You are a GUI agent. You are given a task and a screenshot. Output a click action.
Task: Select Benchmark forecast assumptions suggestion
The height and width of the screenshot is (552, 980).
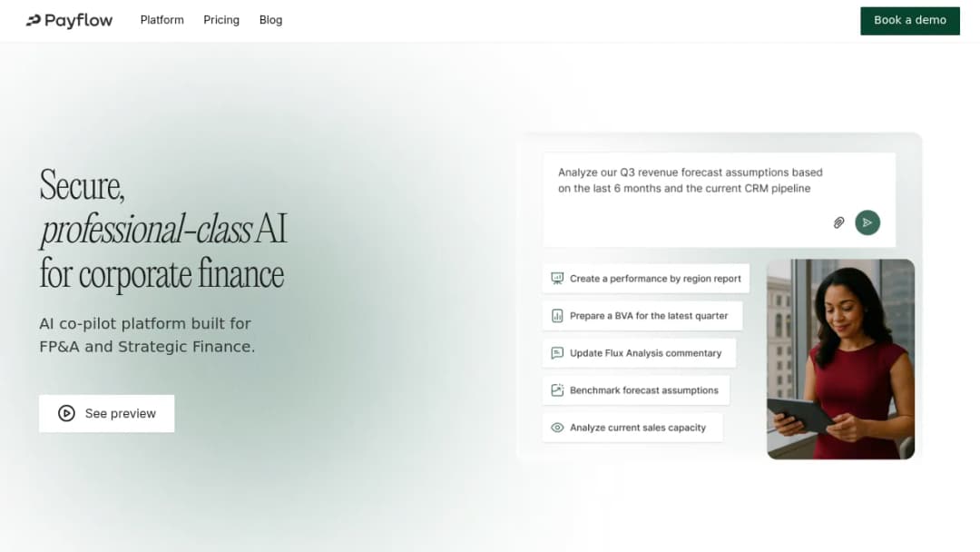pyautogui.click(x=635, y=390)
